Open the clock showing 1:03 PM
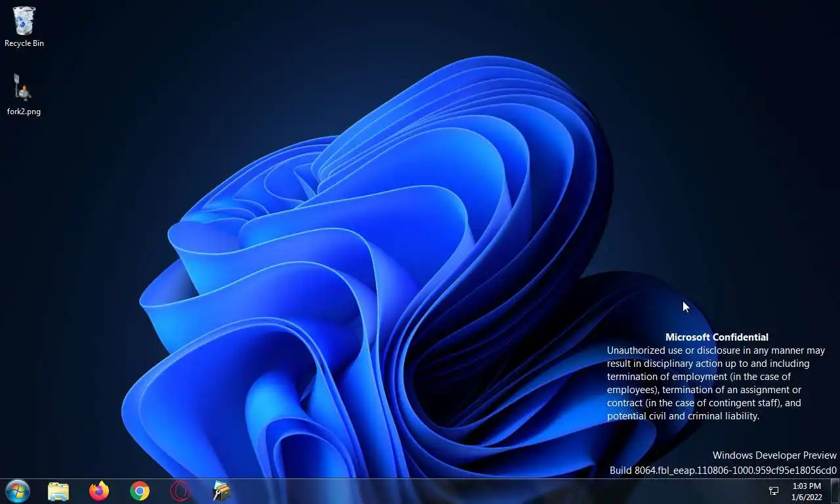This screenshot has width=840, height=504. pos(807,492)
